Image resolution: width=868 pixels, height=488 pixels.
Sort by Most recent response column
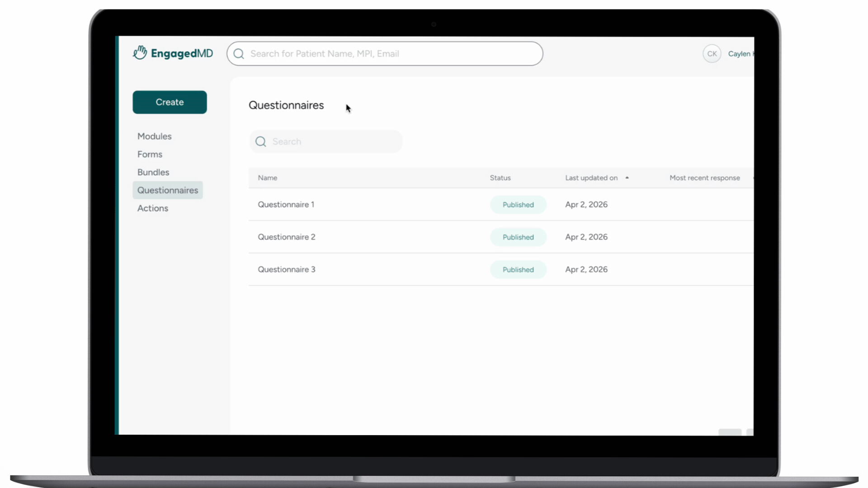pos(704,178)
